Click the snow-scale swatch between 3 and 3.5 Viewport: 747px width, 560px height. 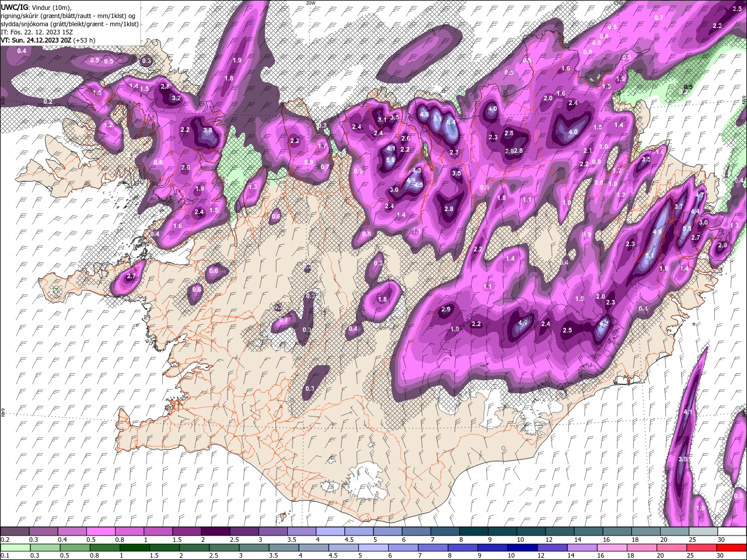273,531
